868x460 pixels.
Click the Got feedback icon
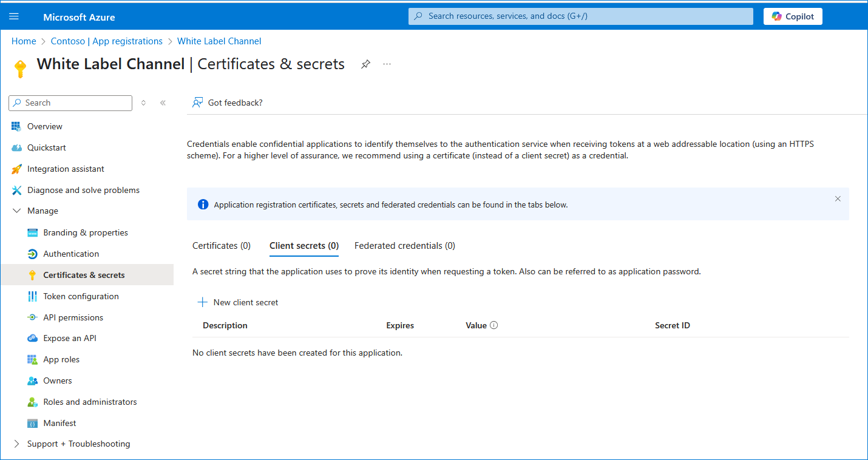pos(197,103)
